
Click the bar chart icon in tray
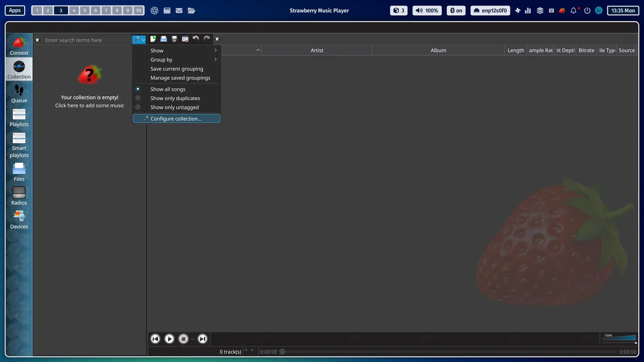(x=528, y=10)
